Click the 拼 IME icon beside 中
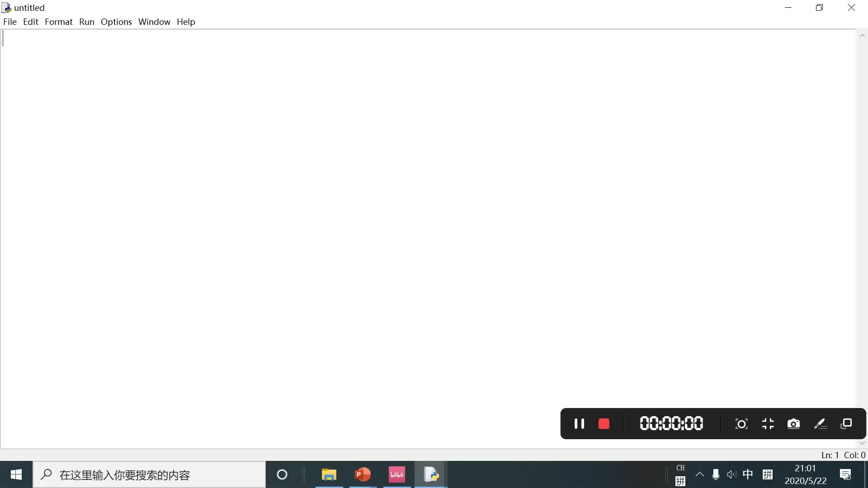This screenshot has width=868, height=488. [768, 474]
